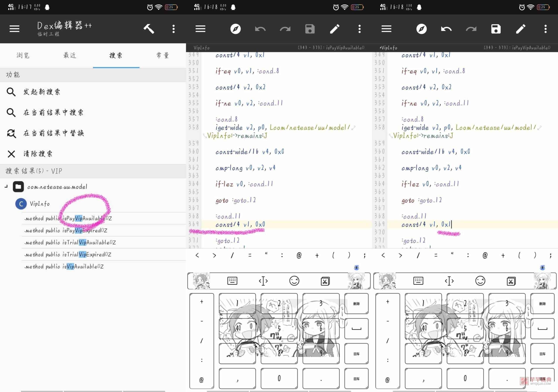Image resolution: width=558 pixels, height=392 pixels.
Task: Click the redo icon in right editor
Action: pyautogui.click(x=472, y=29)
